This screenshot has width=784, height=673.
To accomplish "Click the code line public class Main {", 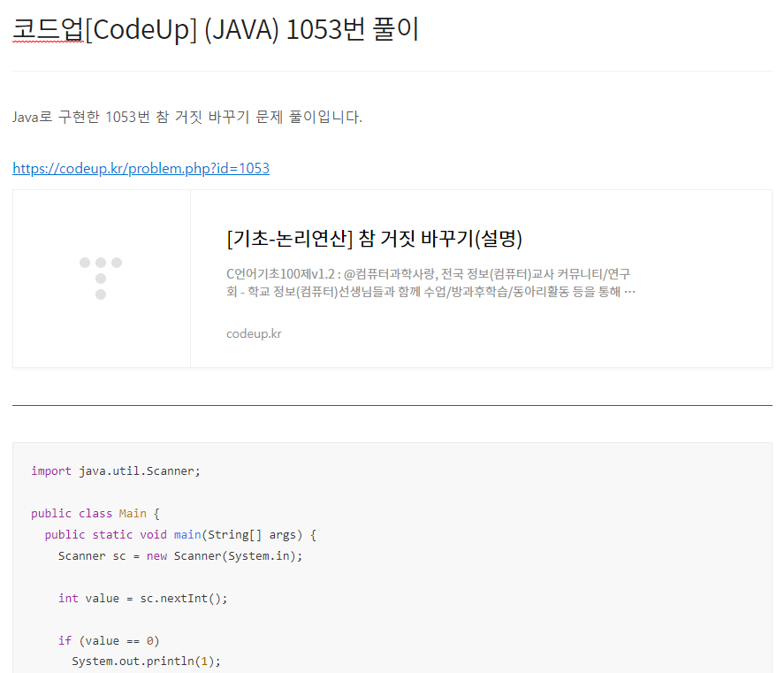I will pos(95,514).
